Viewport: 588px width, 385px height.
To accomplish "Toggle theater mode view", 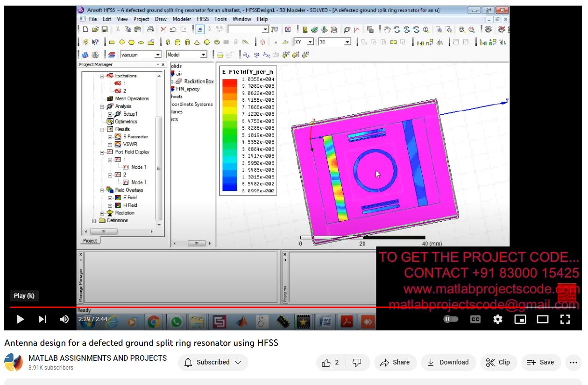I will tap(543, 319).
